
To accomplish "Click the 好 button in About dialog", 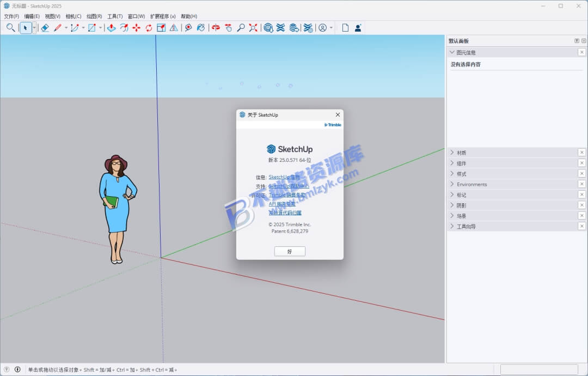I will click(x=290, y=251).
